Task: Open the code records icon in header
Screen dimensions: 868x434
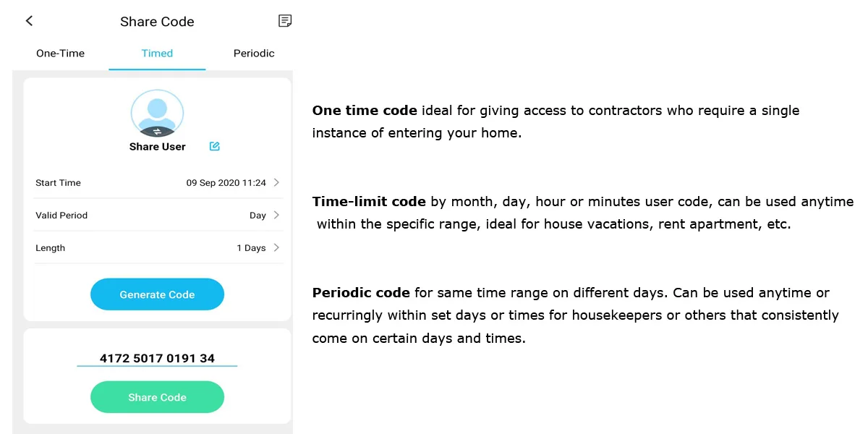Action: 285,21
